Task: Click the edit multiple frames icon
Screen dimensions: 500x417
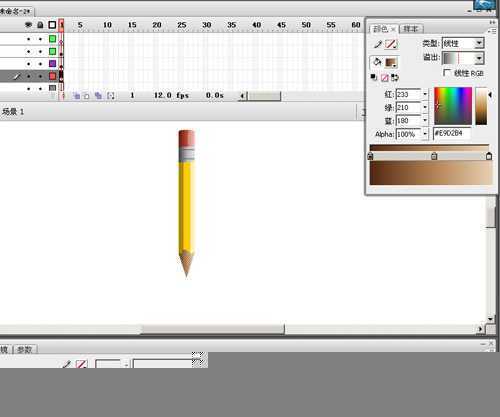Action: point(98,96)
